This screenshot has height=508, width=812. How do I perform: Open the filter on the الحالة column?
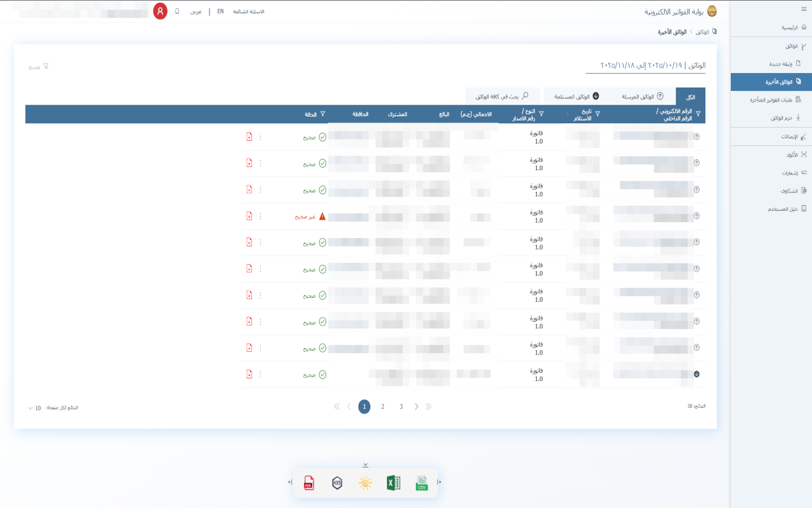[323, 114]
